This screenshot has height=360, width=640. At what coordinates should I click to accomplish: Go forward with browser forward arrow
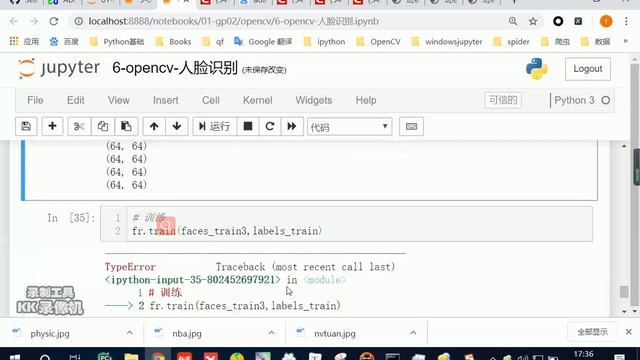[x=33, y=21]
